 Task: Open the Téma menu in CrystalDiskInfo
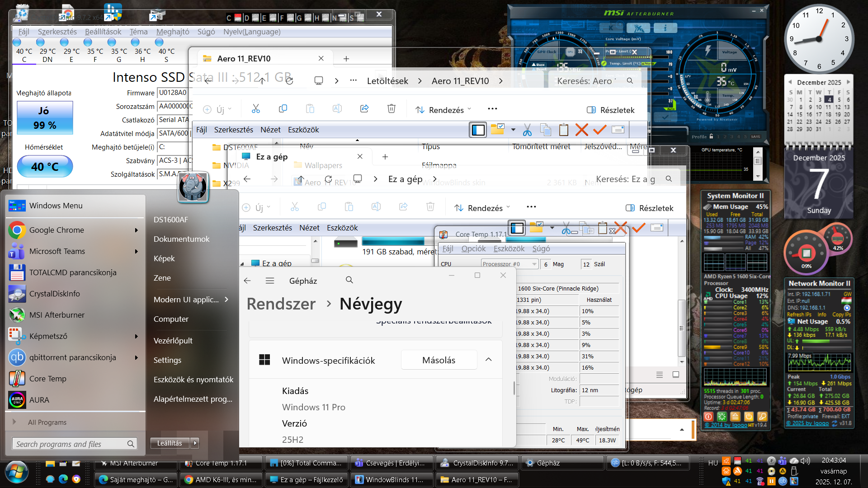coord(138,32)
